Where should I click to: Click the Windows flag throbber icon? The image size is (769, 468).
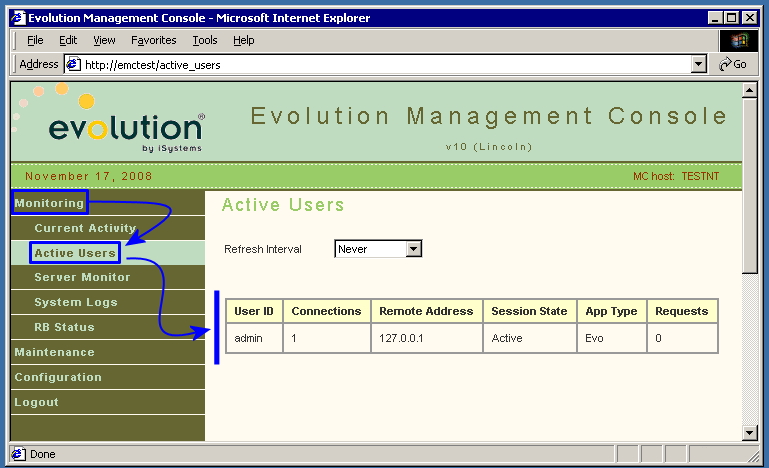(739, 40)
